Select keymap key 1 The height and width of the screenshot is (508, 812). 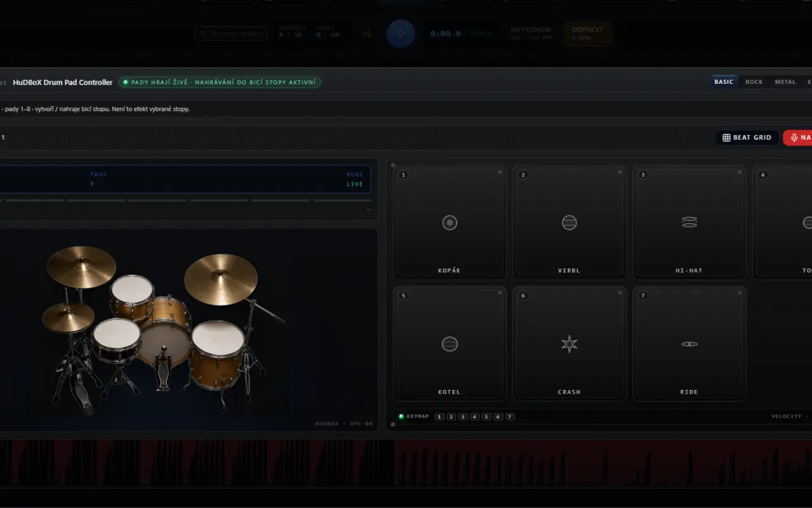tap(440, 417)
